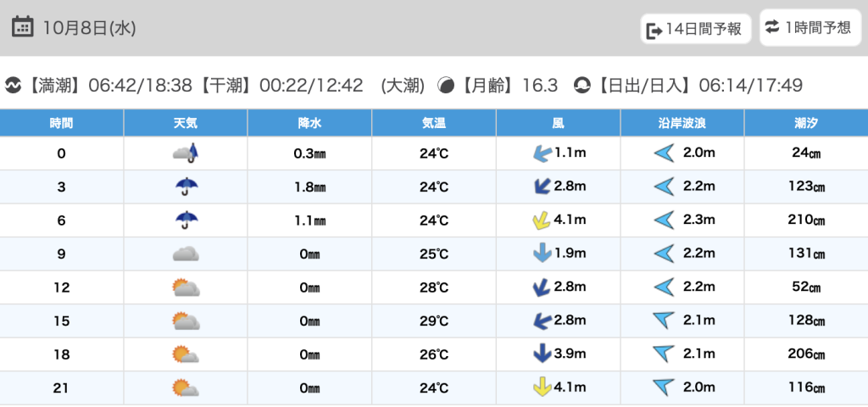The height and width of the screenshot is (407, 868).
Task: Click the 29℃ temperature at hour 15
Action: pyautogui.click(x=434, y=321)
